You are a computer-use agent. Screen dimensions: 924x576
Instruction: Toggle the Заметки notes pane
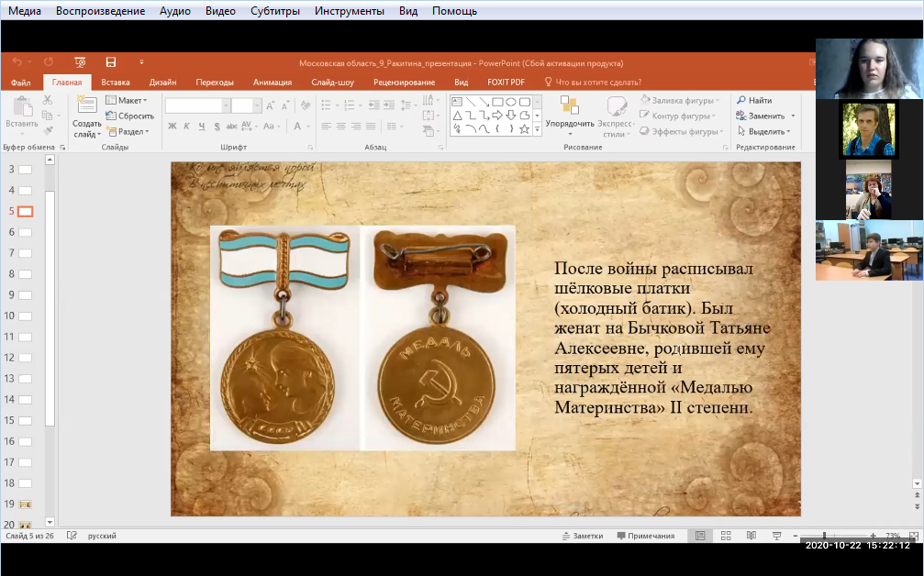583,536
